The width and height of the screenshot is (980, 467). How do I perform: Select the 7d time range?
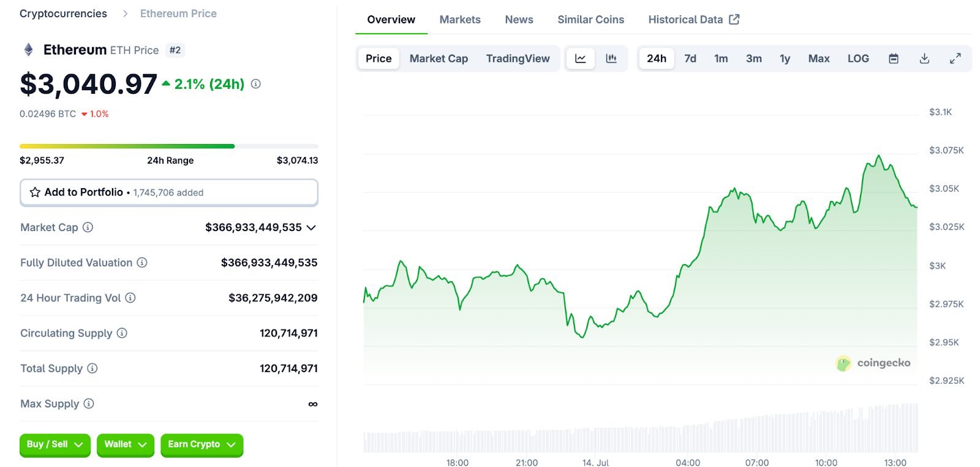click(690, 59)
